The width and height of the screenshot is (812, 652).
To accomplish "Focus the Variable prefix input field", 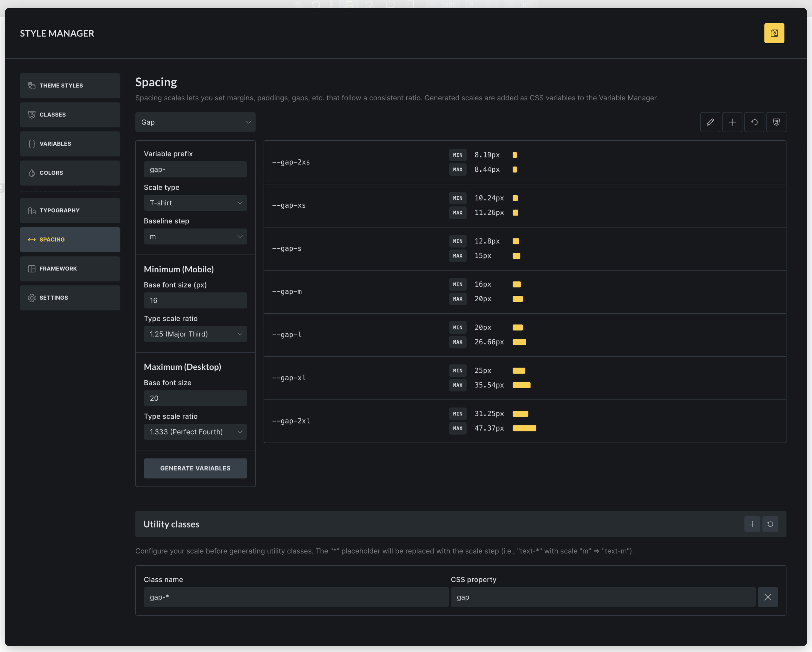I will click(x=195, y=170).
